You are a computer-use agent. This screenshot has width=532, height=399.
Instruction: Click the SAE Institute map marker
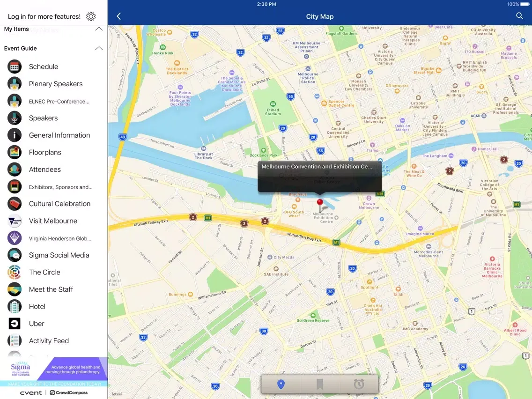point(276,269)
